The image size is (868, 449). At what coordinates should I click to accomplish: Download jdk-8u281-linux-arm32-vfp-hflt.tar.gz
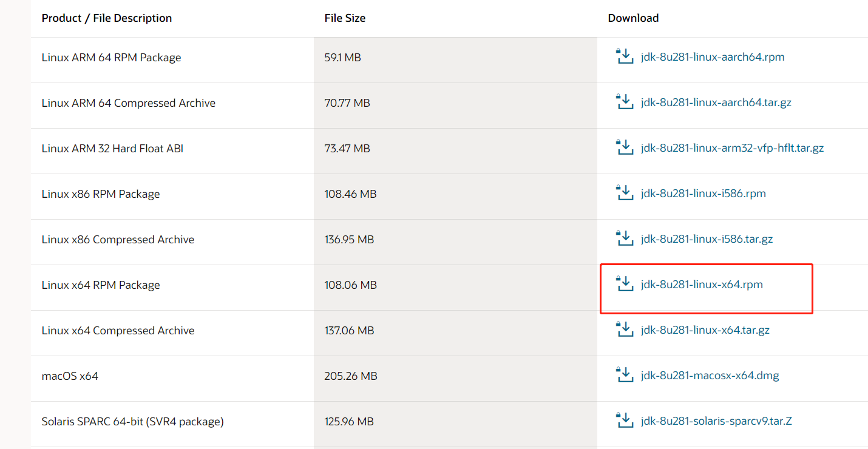732,148
